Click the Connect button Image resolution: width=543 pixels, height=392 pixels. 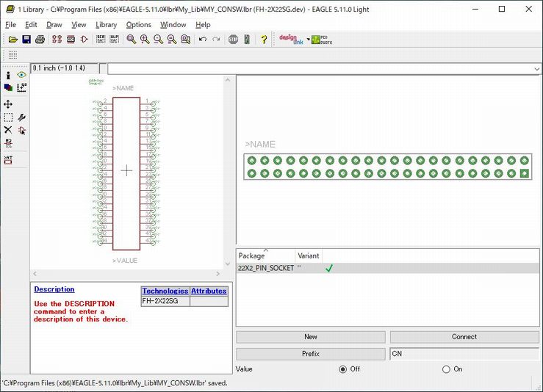[x=464, y=337]
